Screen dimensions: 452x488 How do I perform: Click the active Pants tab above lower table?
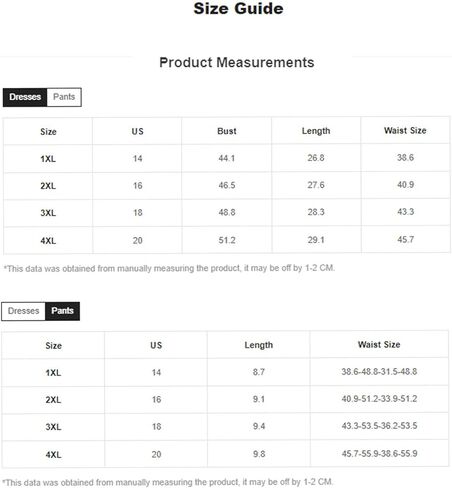[62, 311]
